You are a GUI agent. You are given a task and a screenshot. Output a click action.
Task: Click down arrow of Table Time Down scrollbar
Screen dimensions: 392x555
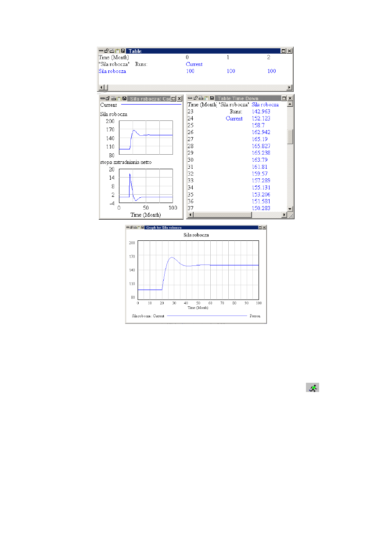[x=290, y=208]
